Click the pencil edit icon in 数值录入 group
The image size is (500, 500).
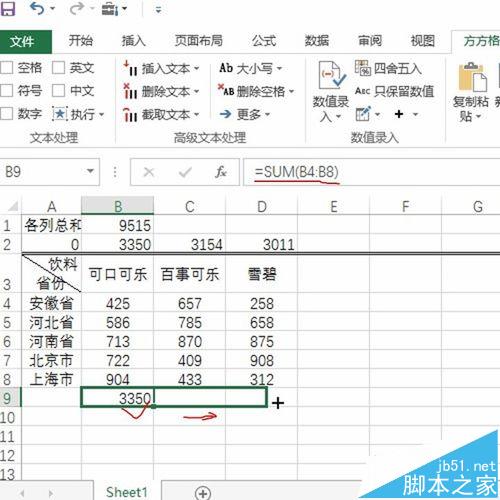tap(363, 114)
